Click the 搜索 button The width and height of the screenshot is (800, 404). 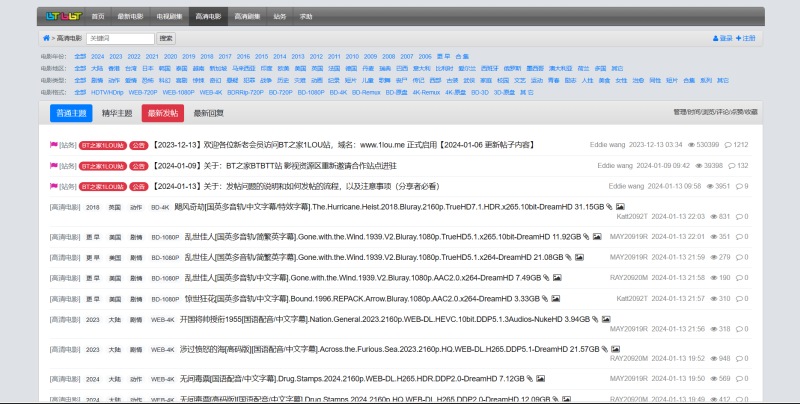(166, 38)
